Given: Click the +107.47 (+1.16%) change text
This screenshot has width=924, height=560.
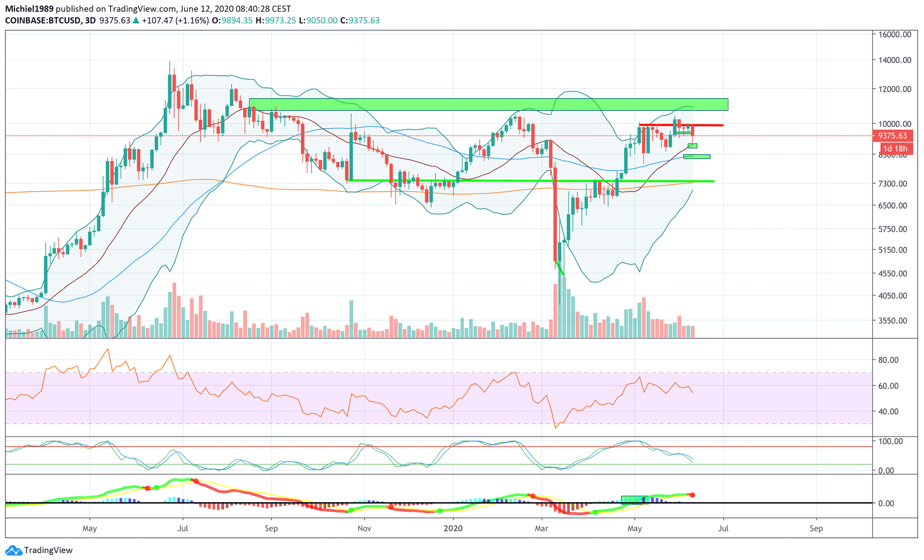Looking at the screenshot, I should point(175,20).
